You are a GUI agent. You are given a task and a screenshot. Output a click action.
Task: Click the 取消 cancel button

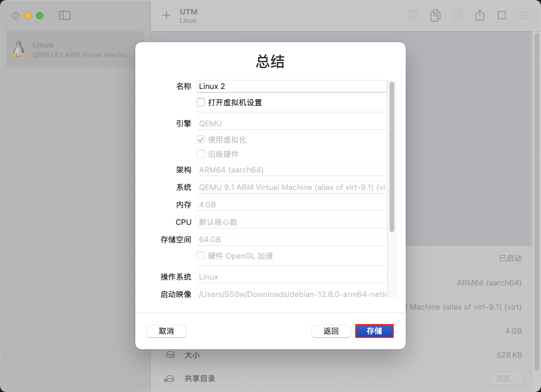click(x=166, y=331)
